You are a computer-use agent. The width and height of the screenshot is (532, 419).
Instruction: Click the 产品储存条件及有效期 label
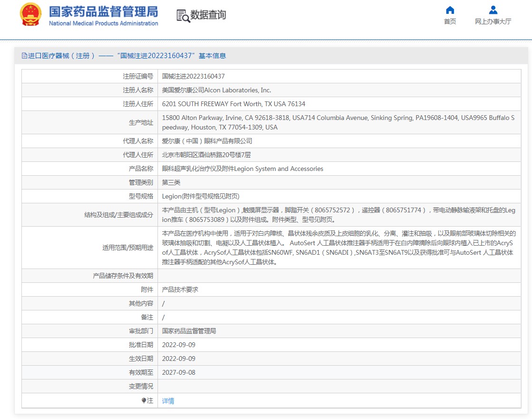[123, 276]
